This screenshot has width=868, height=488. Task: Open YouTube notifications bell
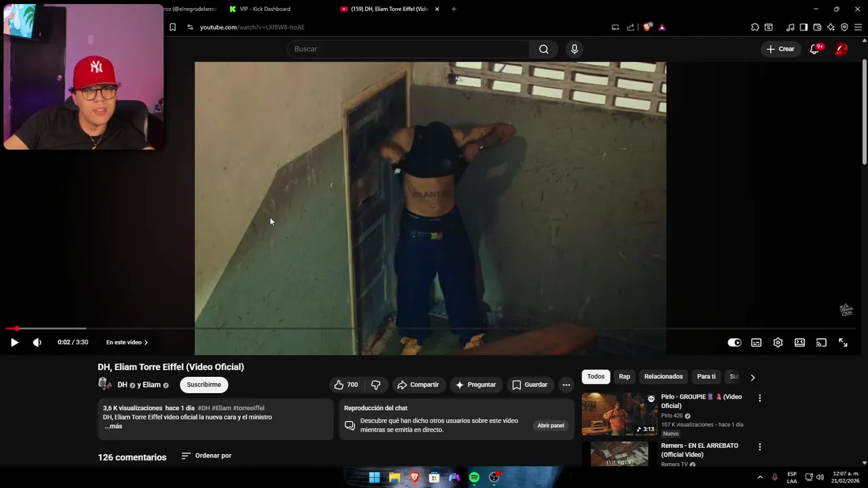(x=815, y=49)
